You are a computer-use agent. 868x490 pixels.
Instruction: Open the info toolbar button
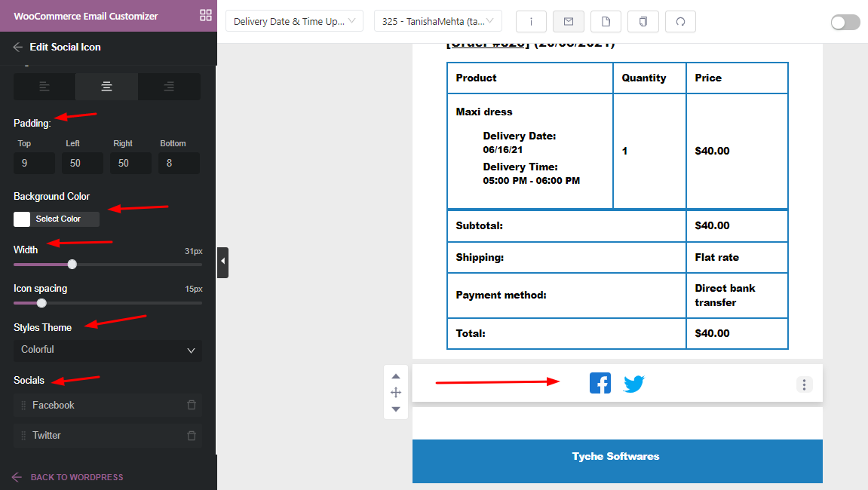tap(531, 22)
